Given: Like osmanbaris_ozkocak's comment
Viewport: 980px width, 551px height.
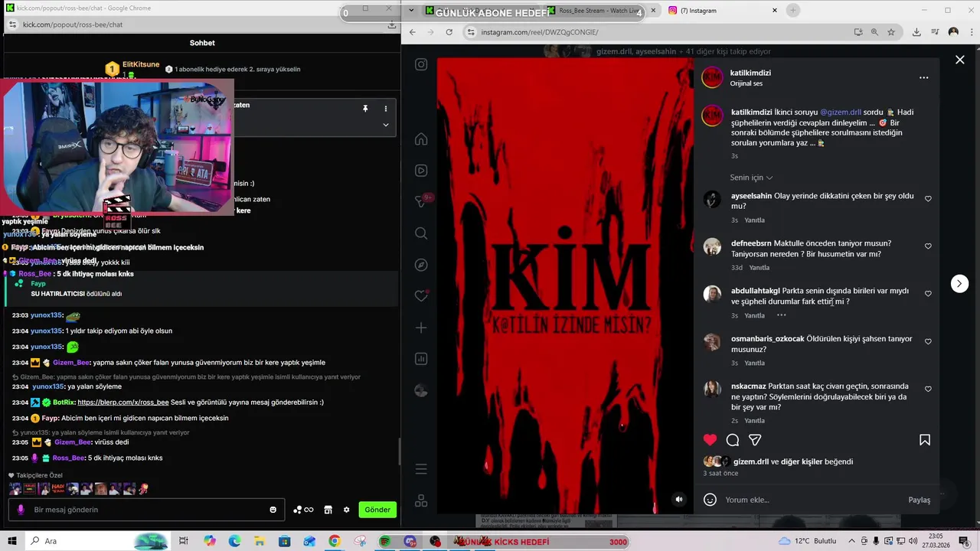Looking at the screenshot, I should (x=928, y=341).
